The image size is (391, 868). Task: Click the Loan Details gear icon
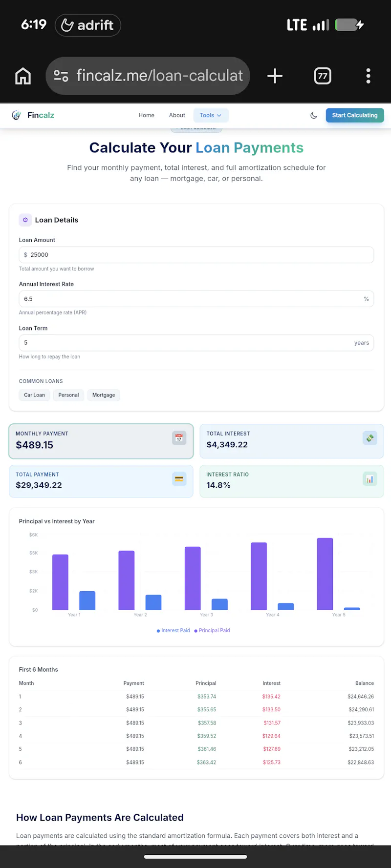click(x=25, y=220)
